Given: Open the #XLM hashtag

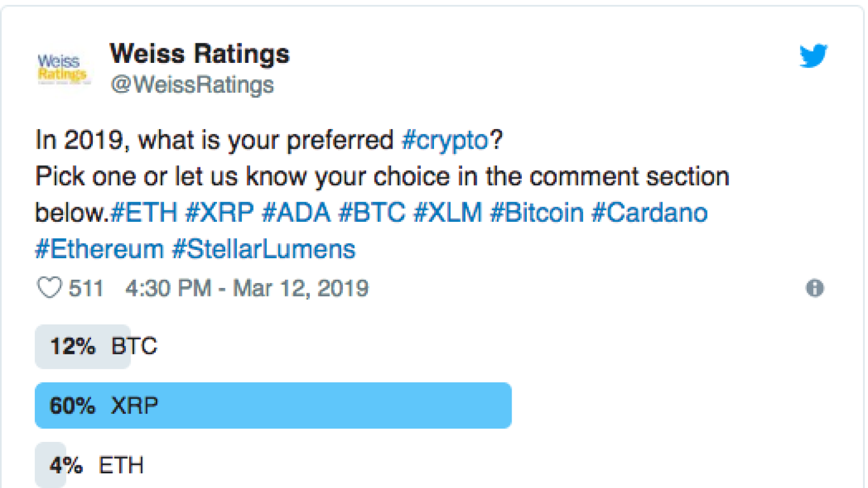Looking at the screenshot, I should pos(448,213).
